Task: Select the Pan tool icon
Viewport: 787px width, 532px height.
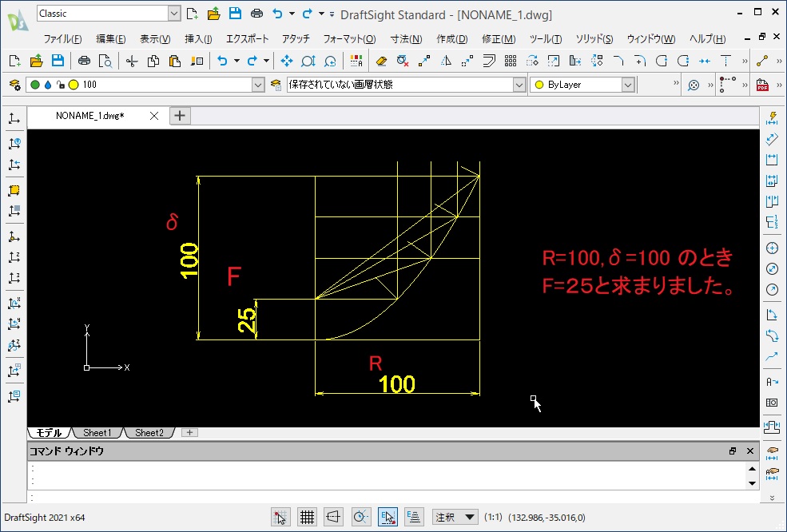Action: point(287,62)
